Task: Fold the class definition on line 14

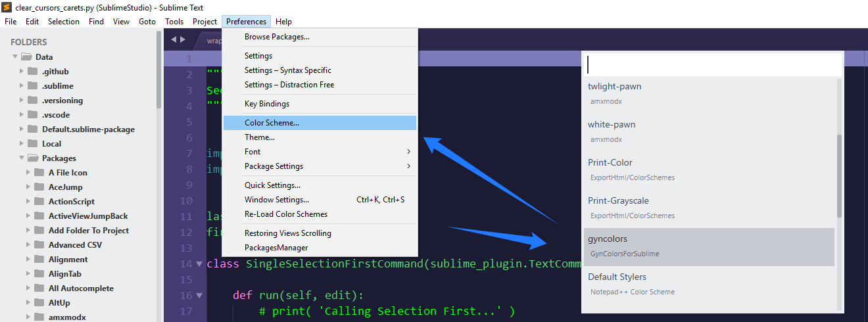Action: [199, 264]
